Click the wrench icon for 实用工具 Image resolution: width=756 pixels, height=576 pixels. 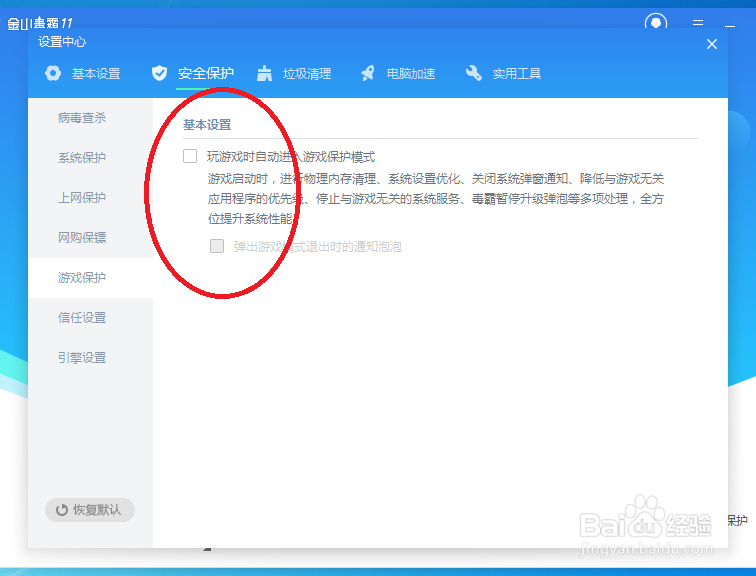pos(473,74)
